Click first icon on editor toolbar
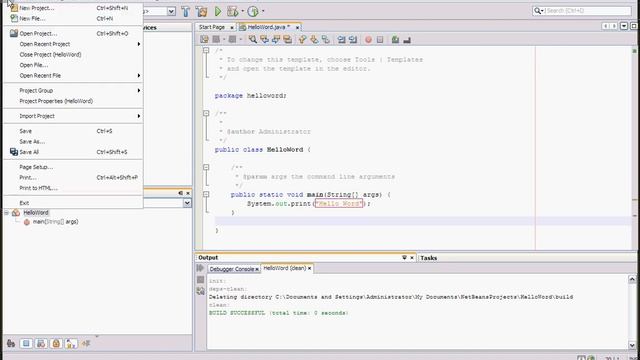The image size is (640, 360). pos(204,40)
